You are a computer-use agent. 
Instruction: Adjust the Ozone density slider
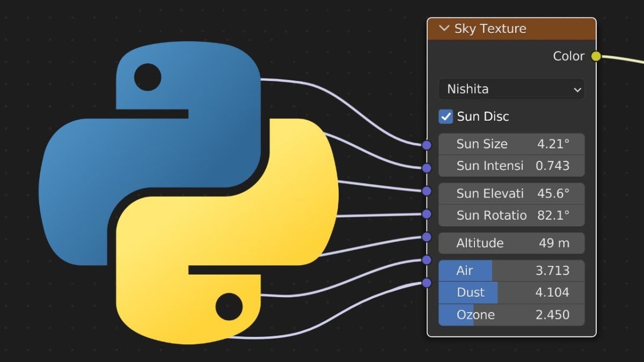511,315
